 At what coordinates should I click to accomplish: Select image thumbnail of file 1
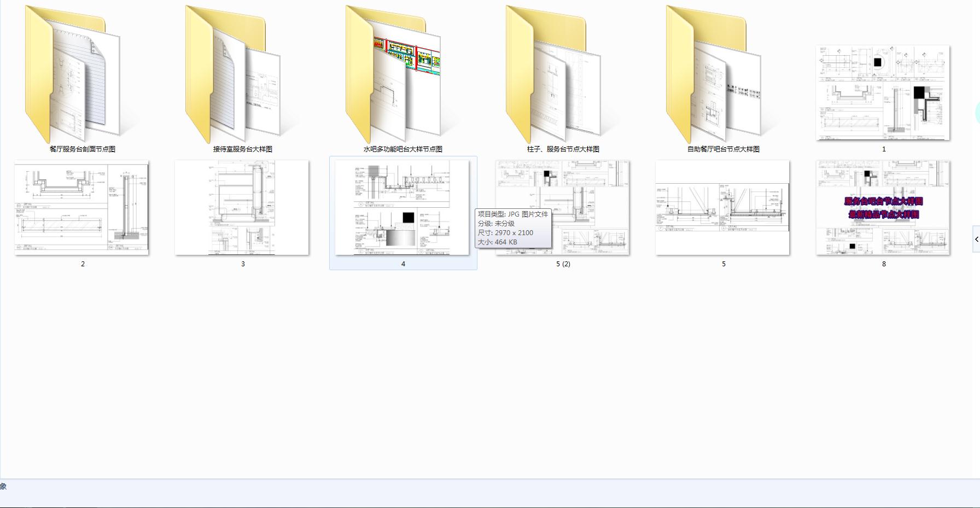883,93
